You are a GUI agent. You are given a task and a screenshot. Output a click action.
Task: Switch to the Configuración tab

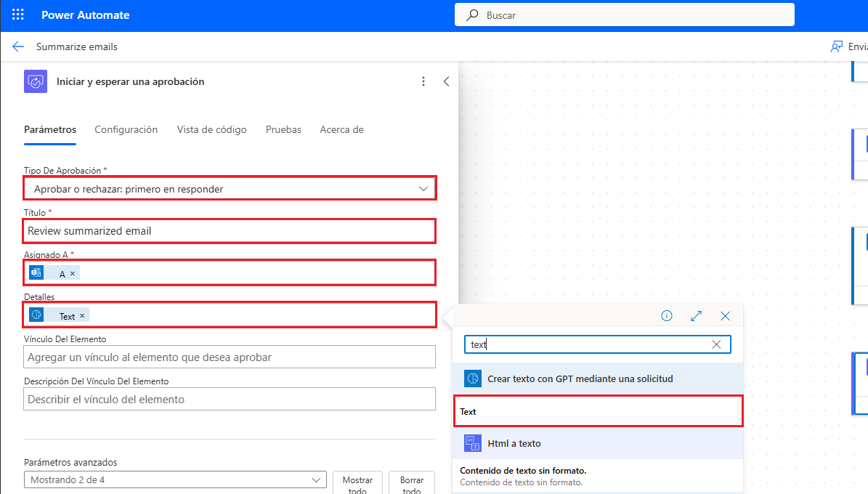tap(126, 129)
